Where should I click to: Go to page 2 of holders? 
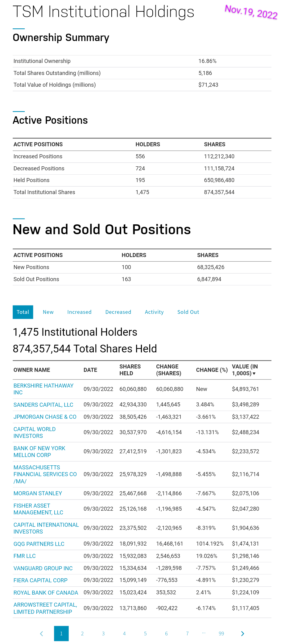point(82,634)
